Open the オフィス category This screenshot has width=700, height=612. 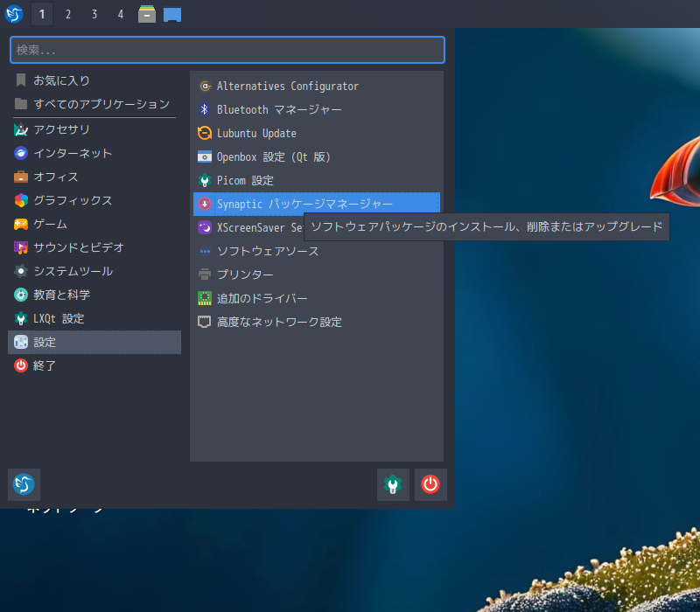click(94, 177)
